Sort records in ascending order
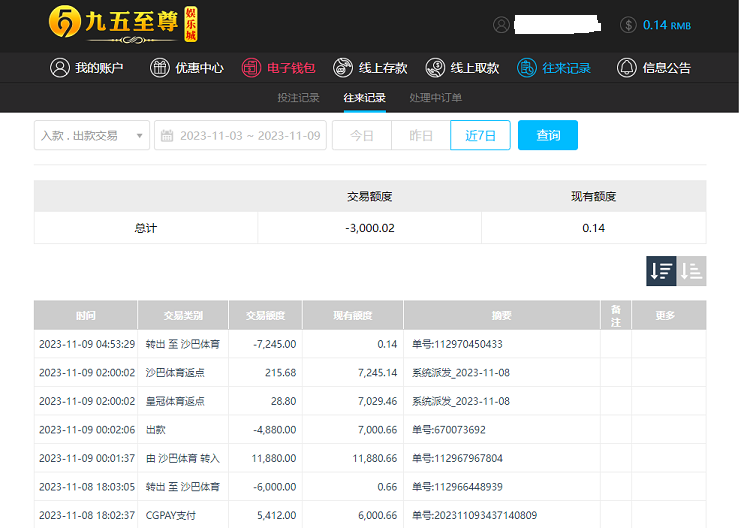Screen dimensions: 747x528 click(x=692, y=270)
